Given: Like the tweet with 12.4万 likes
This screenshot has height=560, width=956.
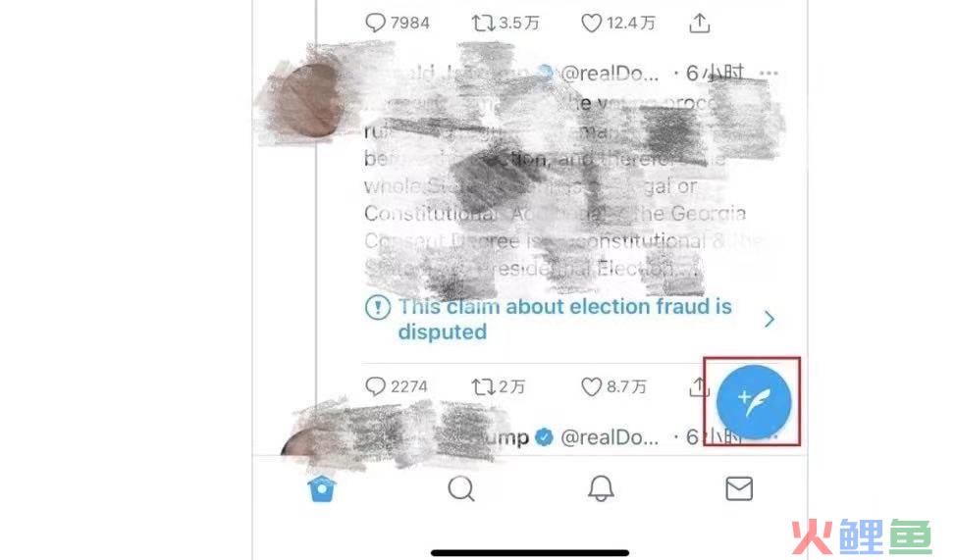Looking at the screenshot, I should [617, 24].
